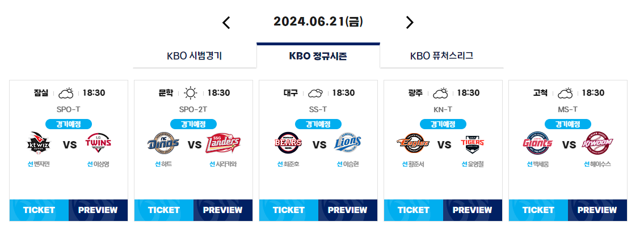The image size is (644, 251).
Task: Go to previous date with left chevron
Action: pos(226,22)
